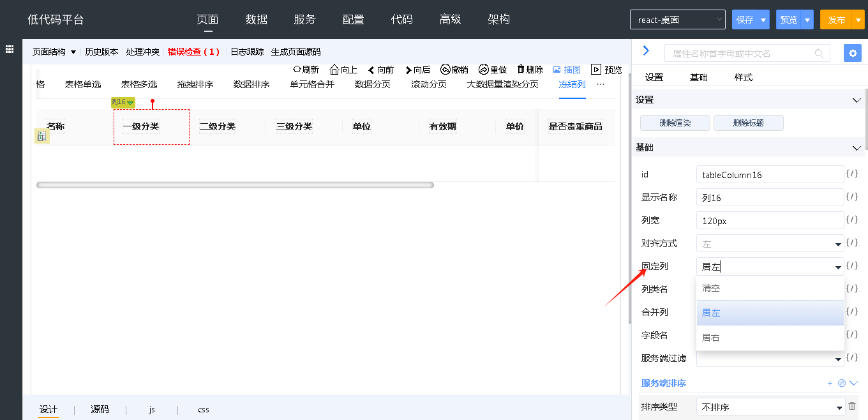Viewport: 868px width, 420px height.
Task: Open the 服务端过滤 dropdown
Action: [x=770, y=359]
